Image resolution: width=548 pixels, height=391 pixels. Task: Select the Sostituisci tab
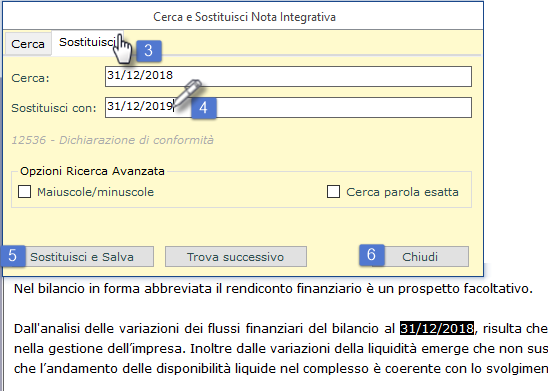click(87, 42)
